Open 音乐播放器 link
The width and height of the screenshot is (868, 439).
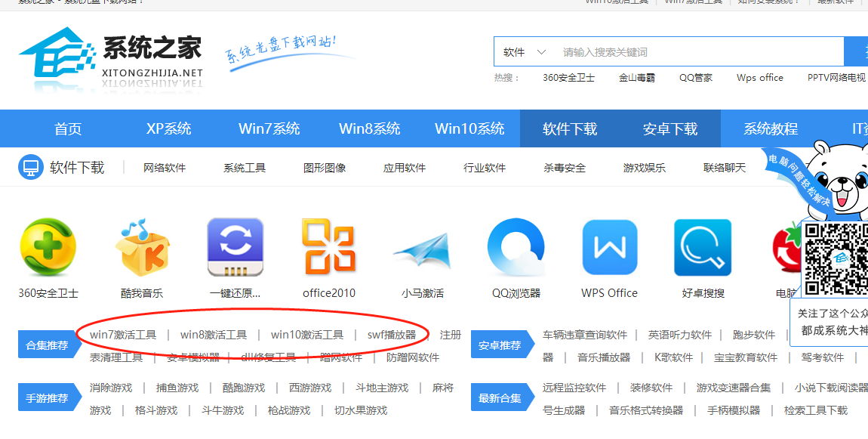click(603, 357)
